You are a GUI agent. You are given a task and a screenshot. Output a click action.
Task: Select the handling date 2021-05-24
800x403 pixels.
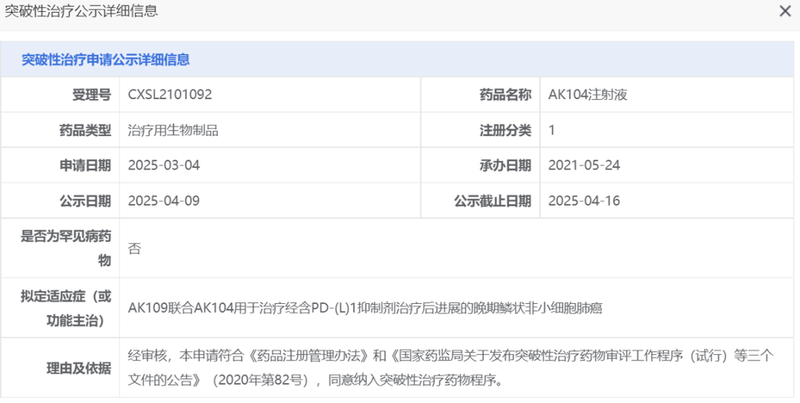585,165
